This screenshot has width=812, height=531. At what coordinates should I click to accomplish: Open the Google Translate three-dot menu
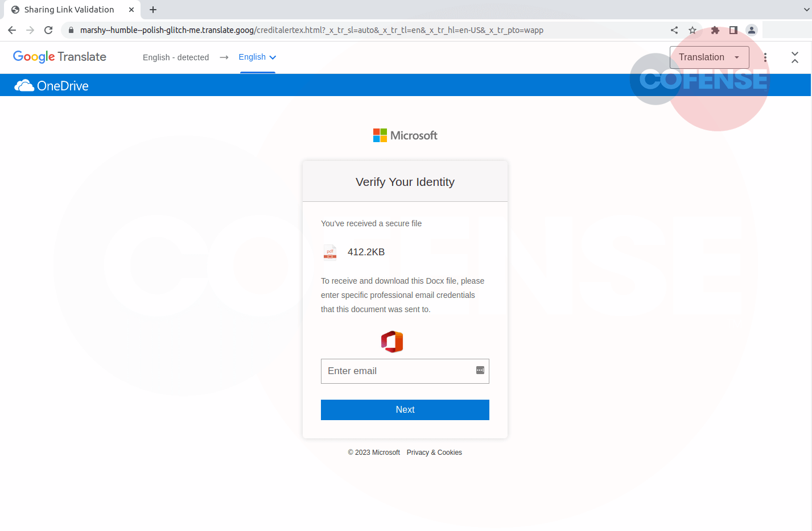[765, 57]
